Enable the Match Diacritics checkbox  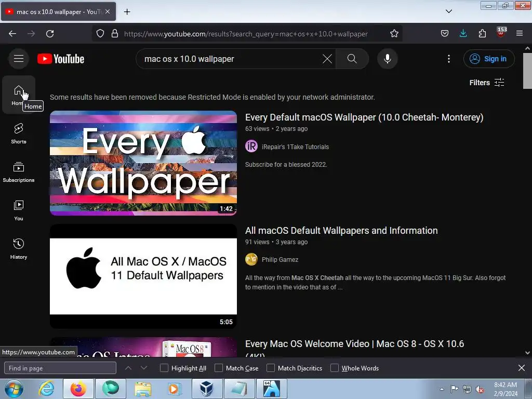(271, 368)
